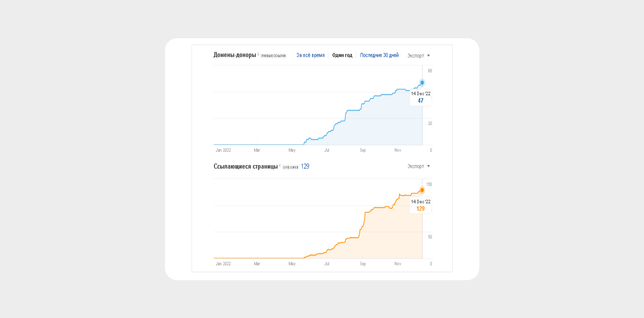644x318 pixels.
Task: Click the Ссылающиеся страницы heading
Action: 246,167
